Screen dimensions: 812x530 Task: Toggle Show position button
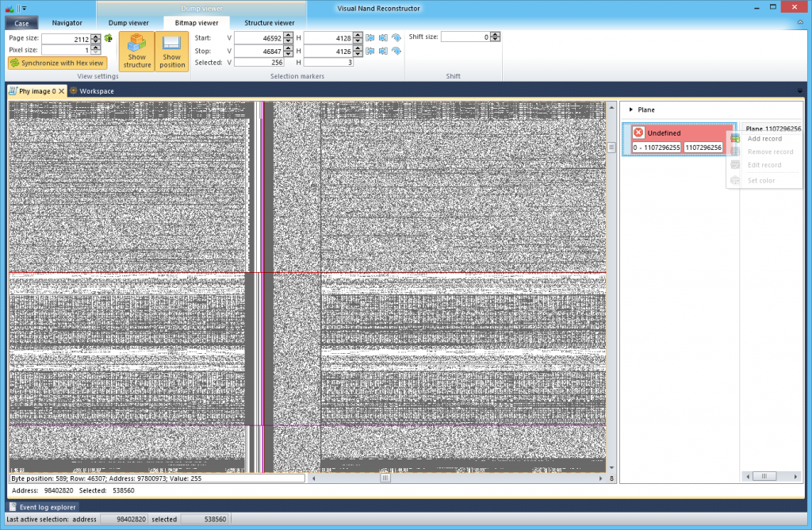point(172,51)
